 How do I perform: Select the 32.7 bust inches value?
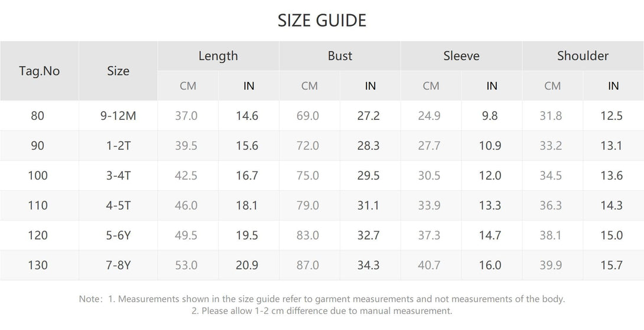(x=368, y=236)
